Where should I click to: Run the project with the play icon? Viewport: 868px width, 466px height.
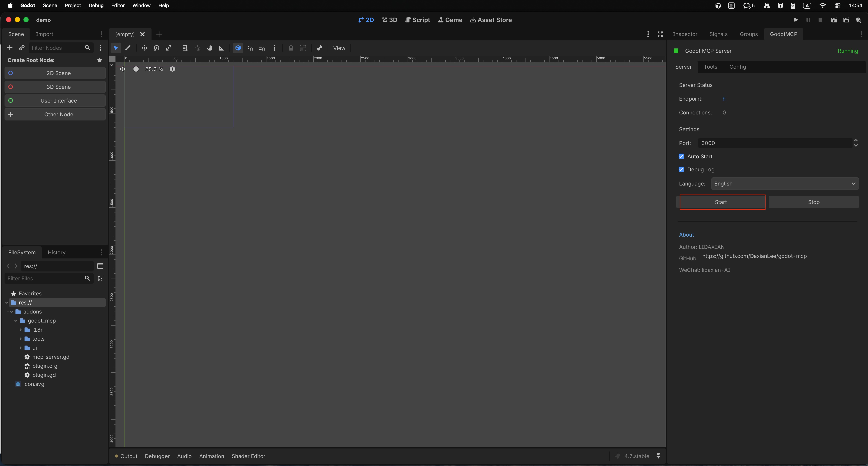[x=796, y=20]
